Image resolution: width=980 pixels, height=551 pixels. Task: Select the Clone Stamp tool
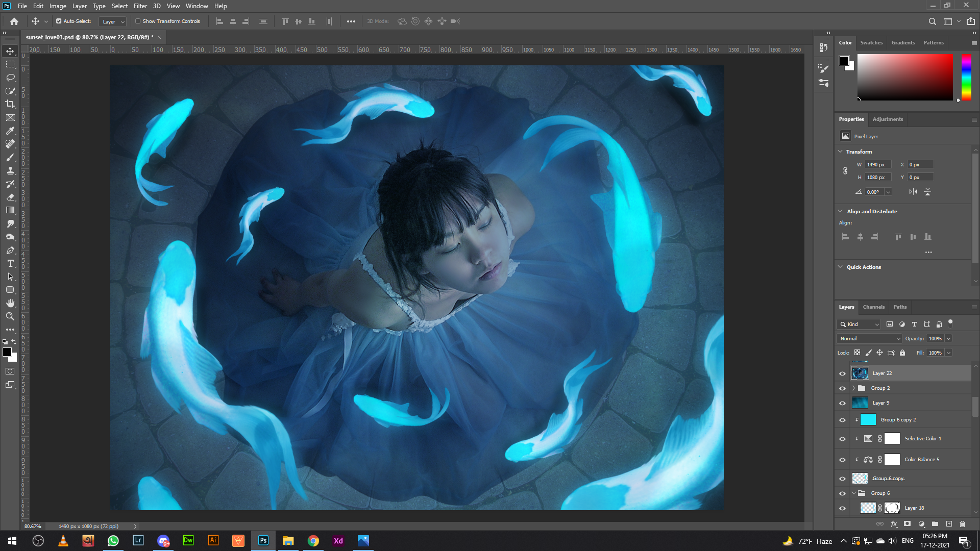click(x=10, y=170)
